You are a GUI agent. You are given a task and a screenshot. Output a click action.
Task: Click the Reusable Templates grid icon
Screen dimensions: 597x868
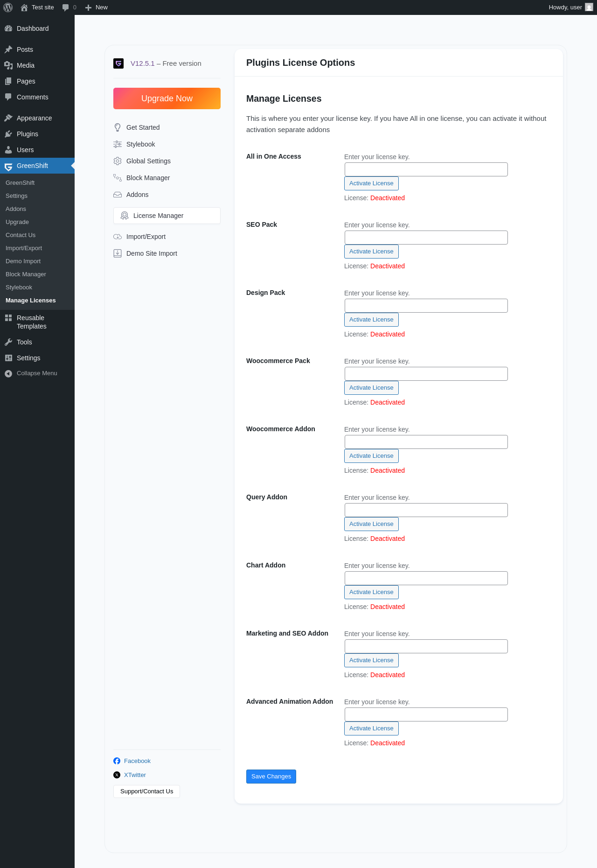pyautogui.click(x=8, y=318)
